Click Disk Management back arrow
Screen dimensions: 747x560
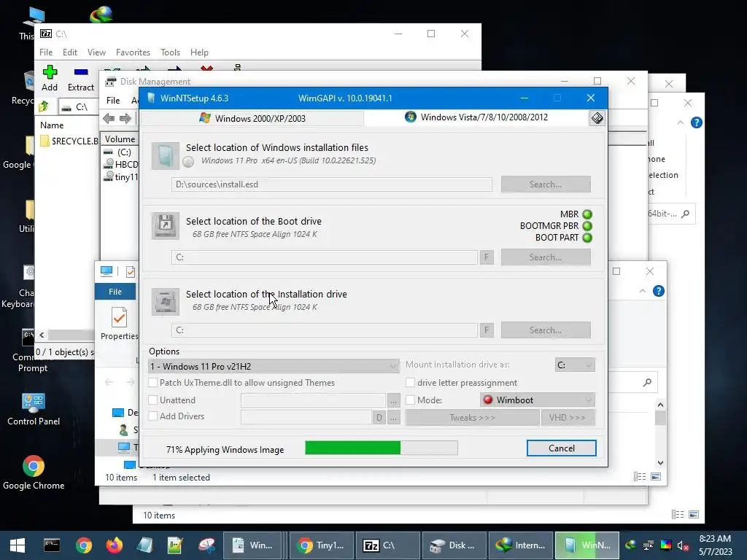pyautogui.click(x=109, y=118)
